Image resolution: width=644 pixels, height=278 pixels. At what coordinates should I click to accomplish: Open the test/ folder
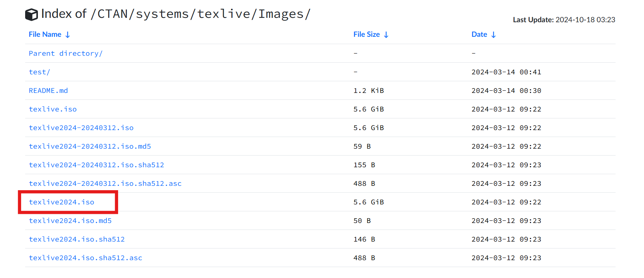click(39, 72)
